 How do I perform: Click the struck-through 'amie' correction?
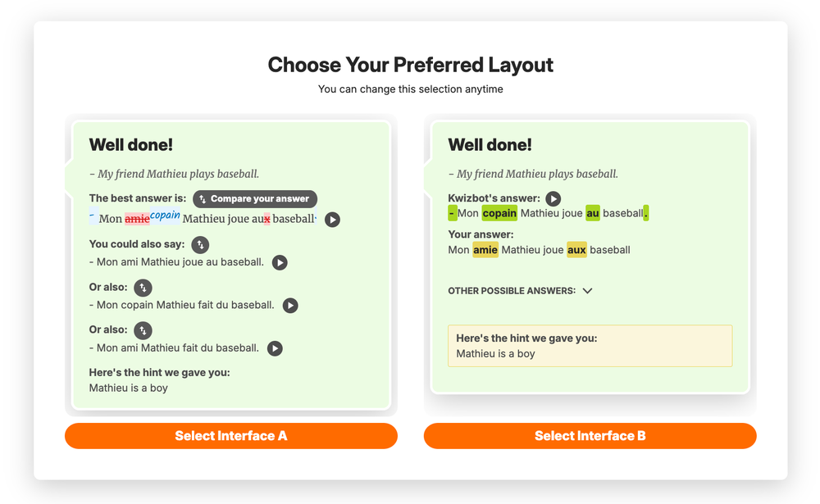[137, 219]
